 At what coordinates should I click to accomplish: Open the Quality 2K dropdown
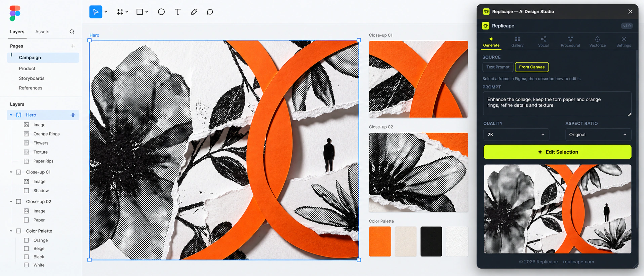(x=516, y=134)
